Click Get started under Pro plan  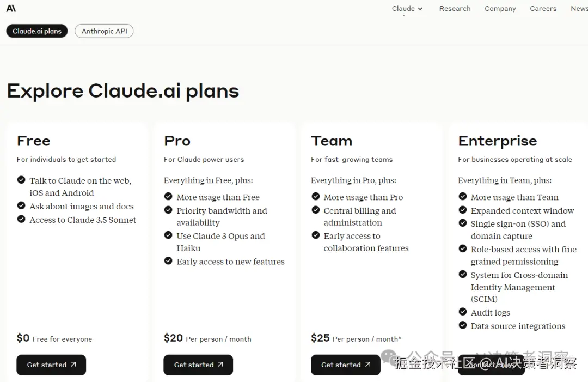pos(198,365)
